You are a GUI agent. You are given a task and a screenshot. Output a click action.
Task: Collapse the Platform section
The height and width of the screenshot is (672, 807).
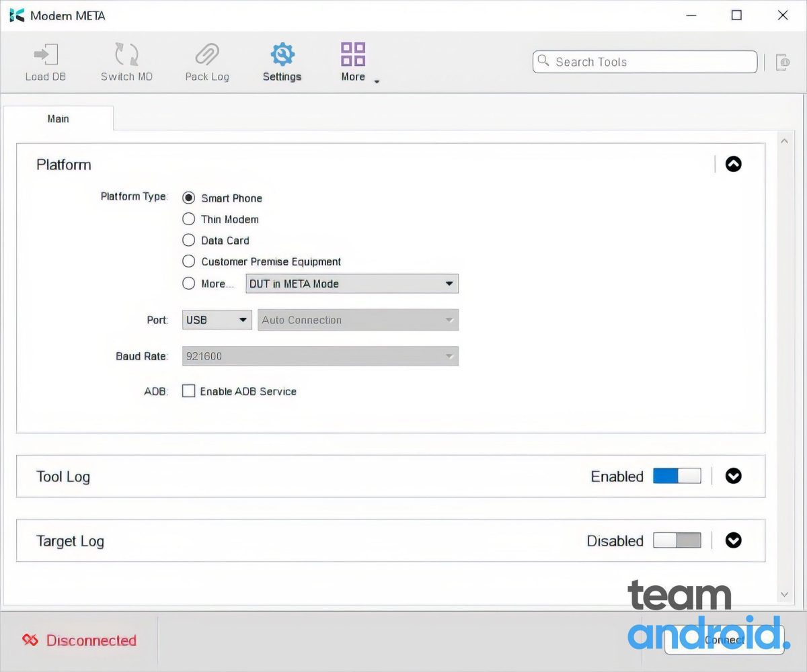tap(733, 164)
